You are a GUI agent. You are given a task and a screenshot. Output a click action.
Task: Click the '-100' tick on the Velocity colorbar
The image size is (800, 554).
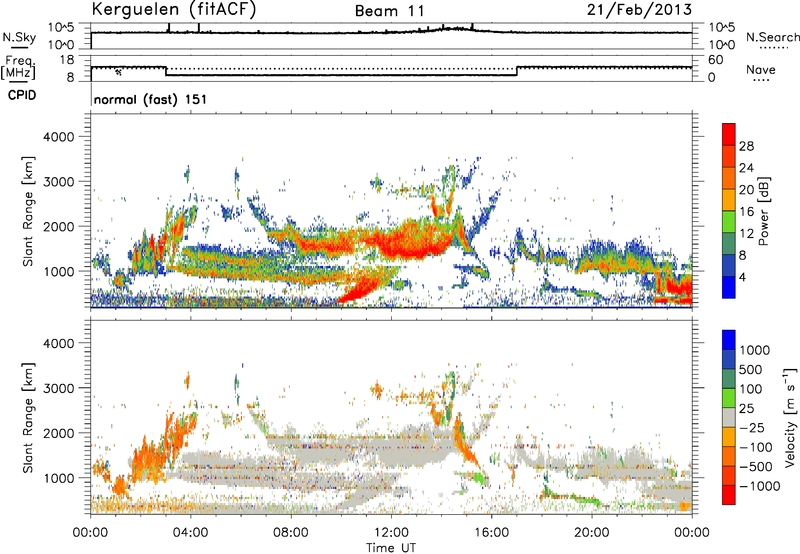[x=756, y=447]
